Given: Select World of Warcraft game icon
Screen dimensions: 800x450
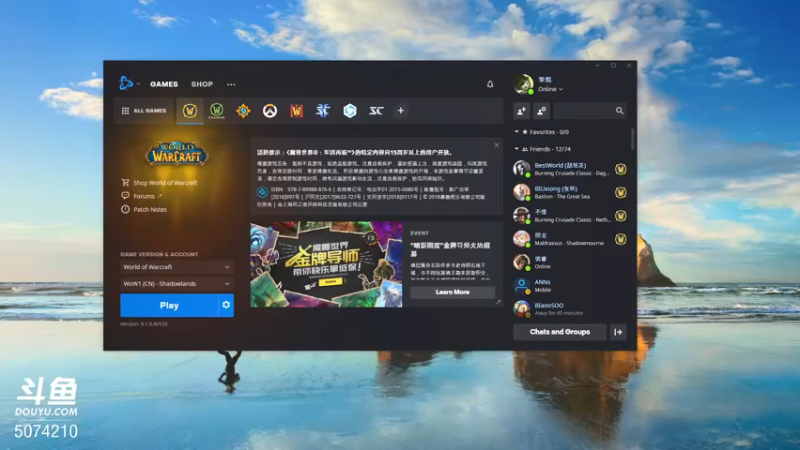Looking at the screenshot, I should [190, 111].
